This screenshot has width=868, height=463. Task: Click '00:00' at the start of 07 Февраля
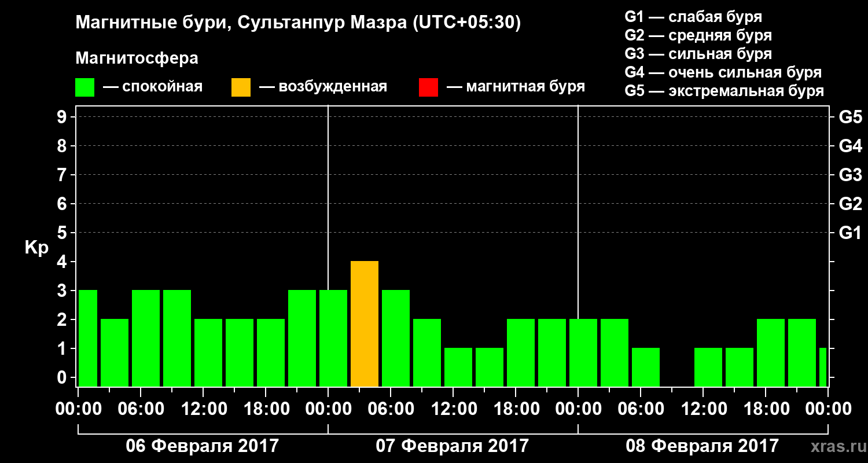coord(328,409)
